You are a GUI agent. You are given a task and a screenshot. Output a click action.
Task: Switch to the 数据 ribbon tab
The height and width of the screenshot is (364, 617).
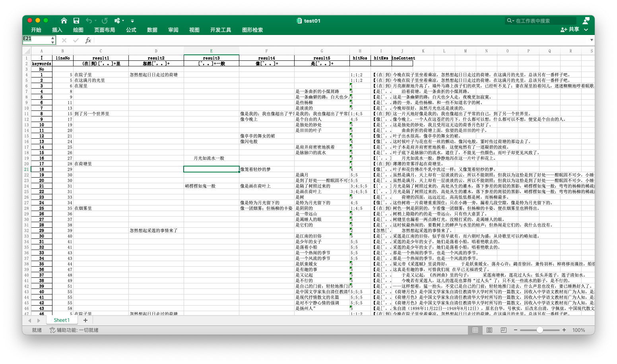click(151, 29)
